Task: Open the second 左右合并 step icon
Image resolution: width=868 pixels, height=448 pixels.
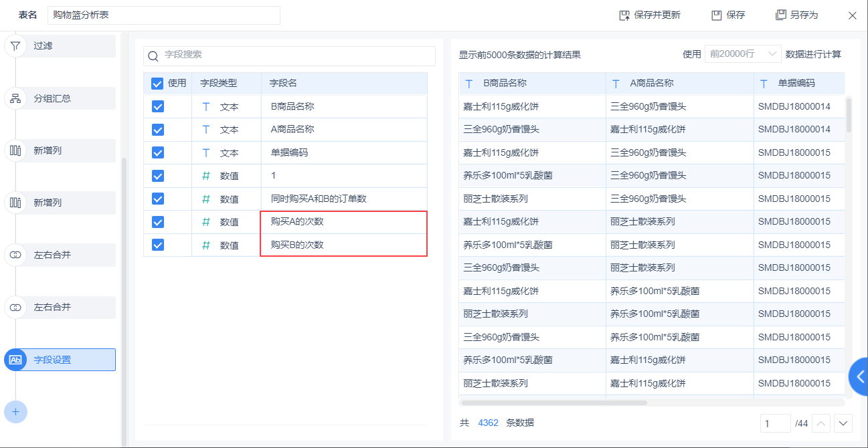Action: coord(15,307)
